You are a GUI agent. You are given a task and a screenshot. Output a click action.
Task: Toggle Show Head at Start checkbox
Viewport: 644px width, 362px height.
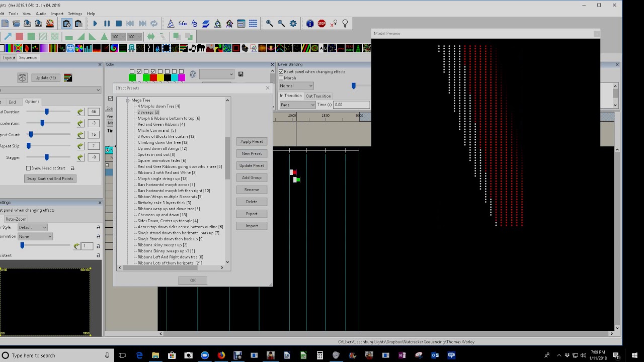[29, 168]
